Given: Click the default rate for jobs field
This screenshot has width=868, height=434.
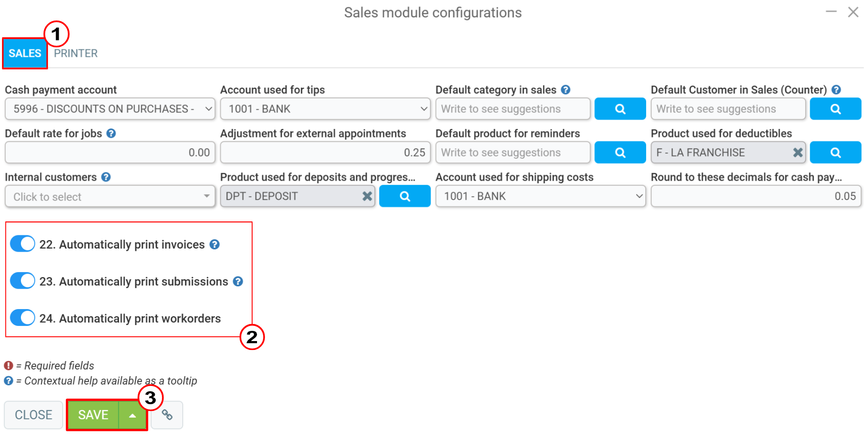Looking at the screenshot, I should (x=110, y=153).
